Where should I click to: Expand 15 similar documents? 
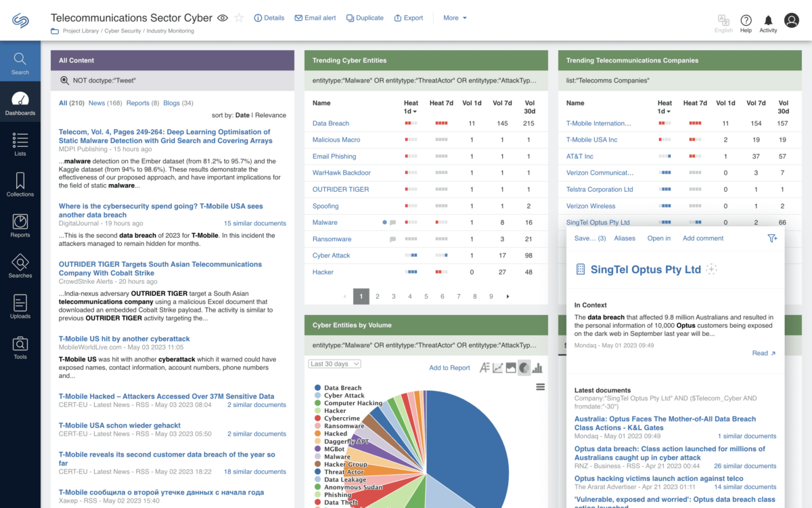pyautogui.click(x=255, y=223)
